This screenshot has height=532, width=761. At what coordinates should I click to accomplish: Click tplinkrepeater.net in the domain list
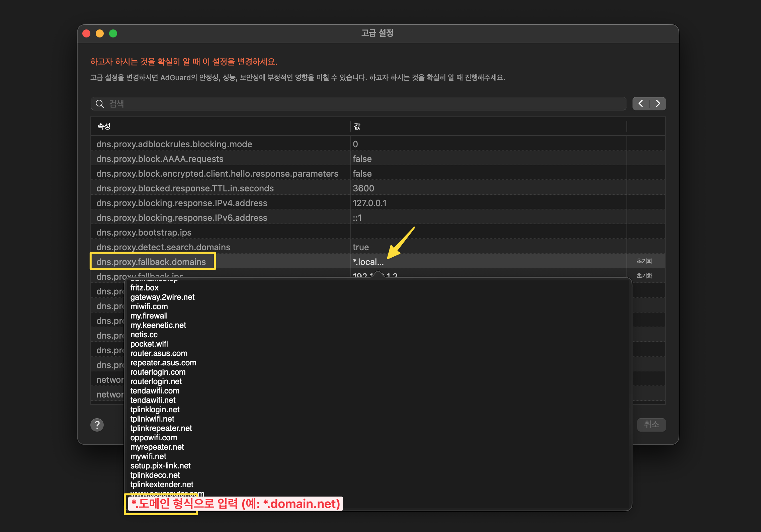[x=161, y=428]
